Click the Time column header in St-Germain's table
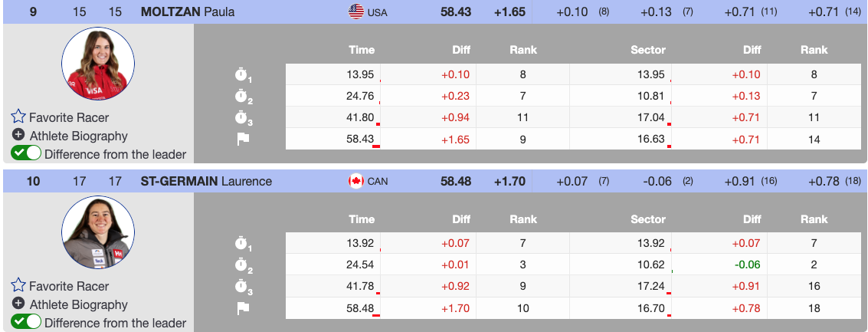This screenshot has width=868, height=332. [362, 219]
